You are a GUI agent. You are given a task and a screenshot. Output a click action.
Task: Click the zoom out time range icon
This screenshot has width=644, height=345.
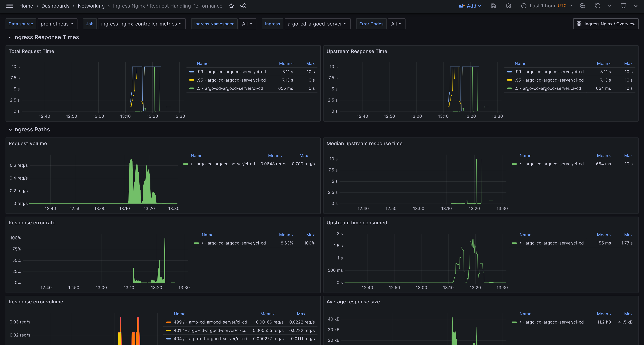(582, 6)
